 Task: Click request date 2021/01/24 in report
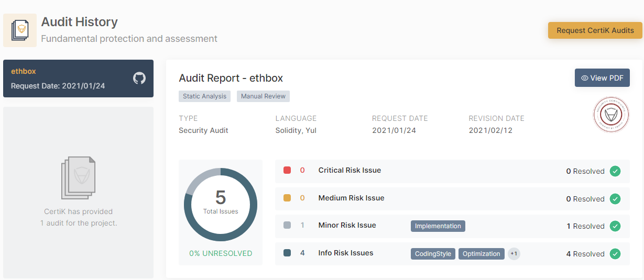coord(394,130)
